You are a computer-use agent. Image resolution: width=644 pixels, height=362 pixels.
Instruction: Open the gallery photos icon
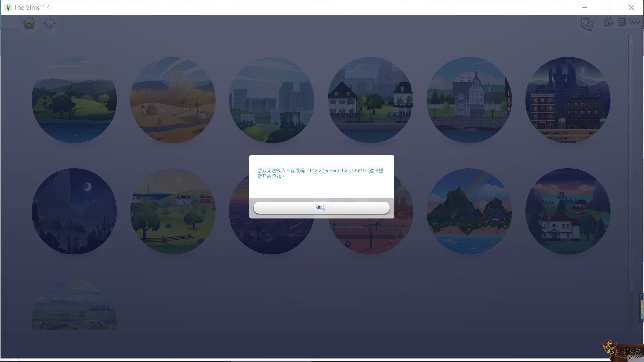click(x=587, y=23)
